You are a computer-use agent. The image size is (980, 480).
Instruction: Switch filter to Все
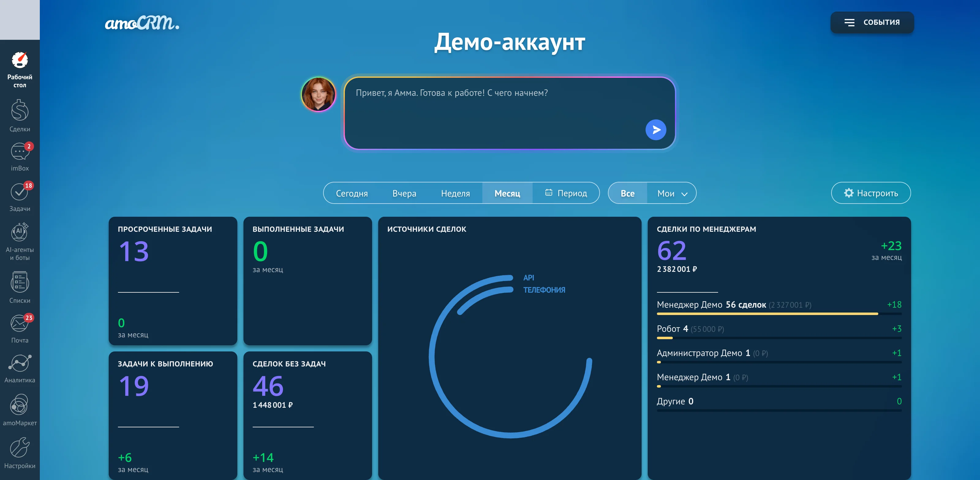tap(627, 193)
